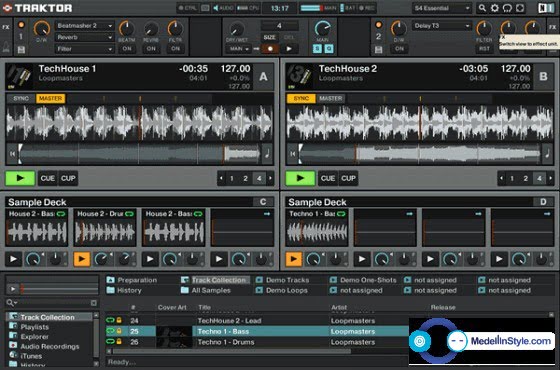The width and height of the screenshot is (560, 370).
Task: Click RST button in FX unit 2
Action: tap(484, 49)
